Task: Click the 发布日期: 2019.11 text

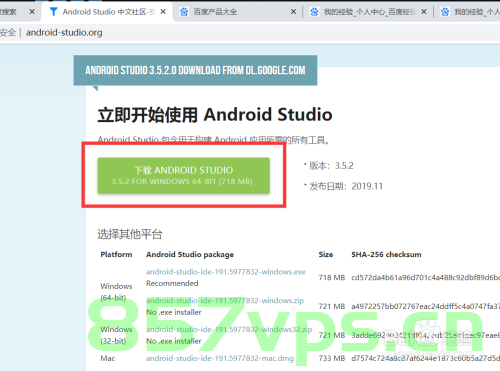Action: tap(346, 186)
